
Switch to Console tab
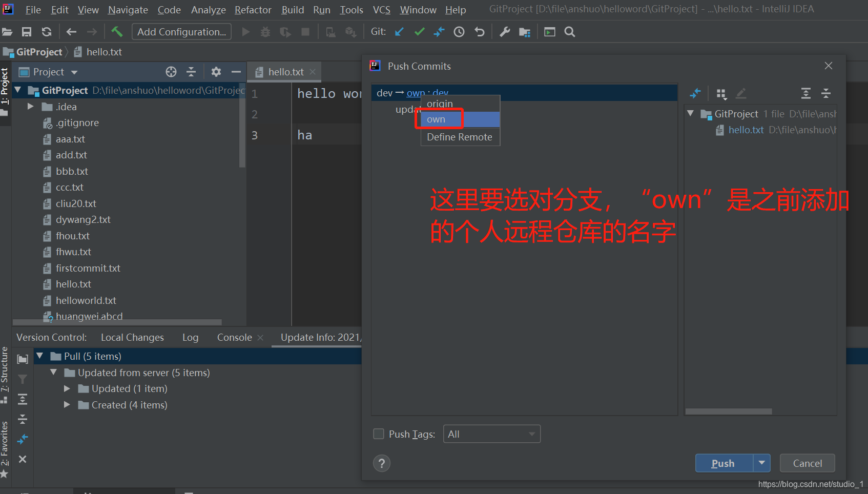point(234,337)
